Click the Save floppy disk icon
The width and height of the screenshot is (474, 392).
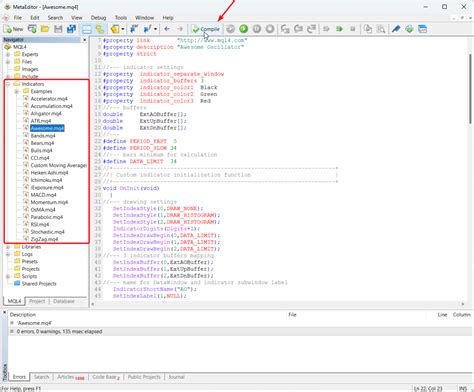coord(58,29)
